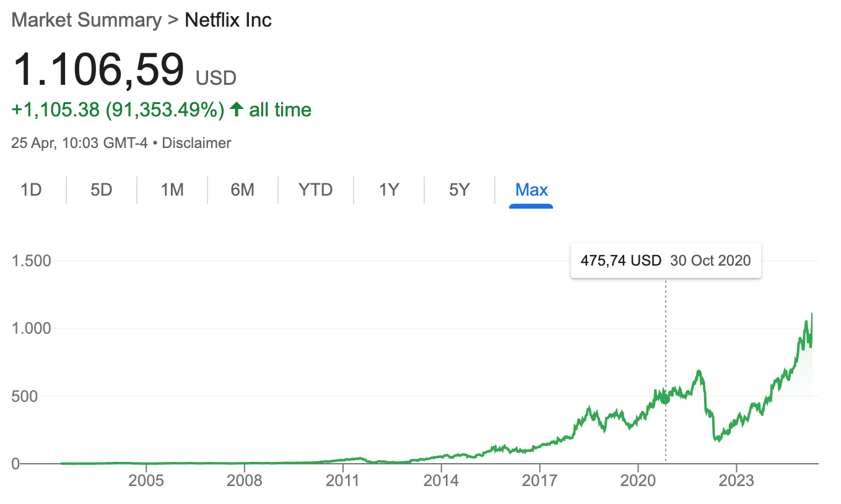Viewport: 841px width, 504px height.
Task: Click the 1.000 y-axis label
Action: coord(31,328)
